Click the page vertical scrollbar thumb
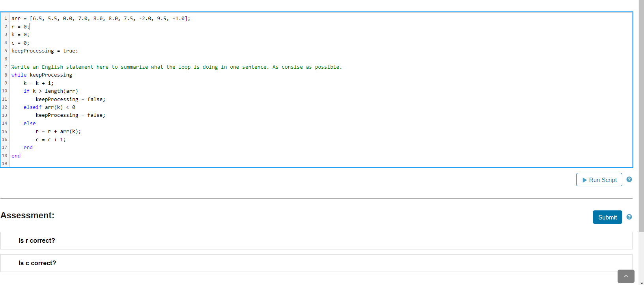The height and width of the screenshot is (285, 644). click(641, 116)
